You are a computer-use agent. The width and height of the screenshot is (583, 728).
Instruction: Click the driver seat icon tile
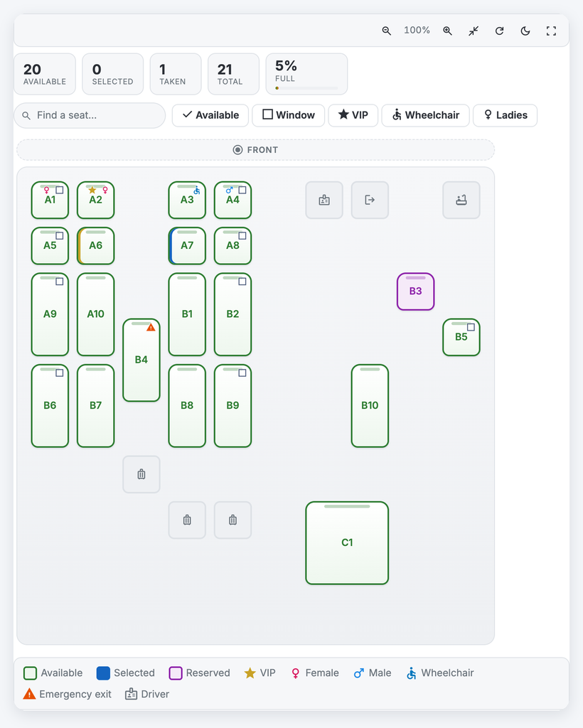324,200
